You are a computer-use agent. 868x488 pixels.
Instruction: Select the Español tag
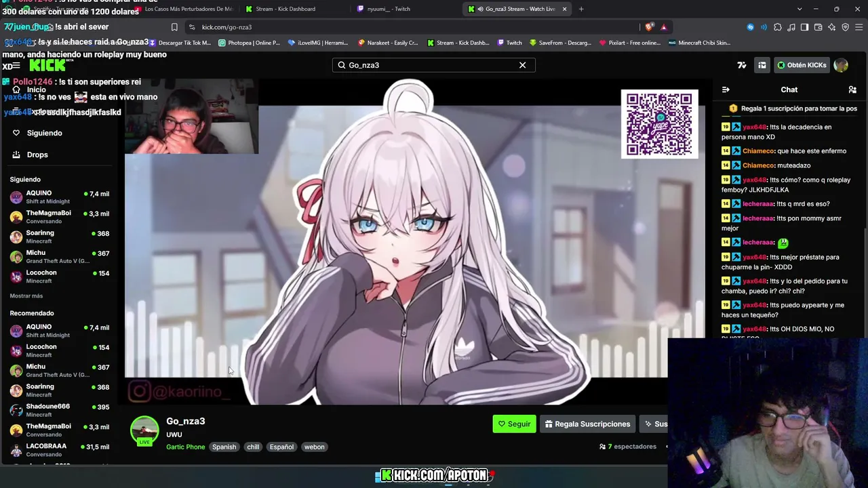coord(281,447)
